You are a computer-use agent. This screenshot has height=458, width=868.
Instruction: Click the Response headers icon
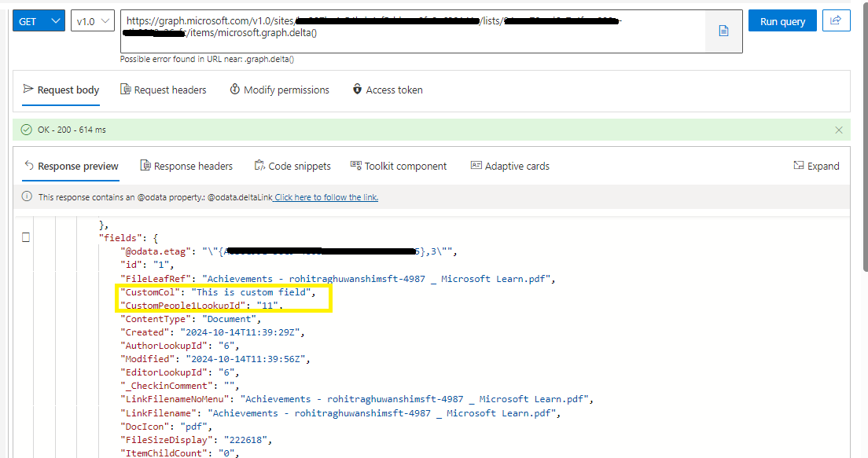[145, 166]
